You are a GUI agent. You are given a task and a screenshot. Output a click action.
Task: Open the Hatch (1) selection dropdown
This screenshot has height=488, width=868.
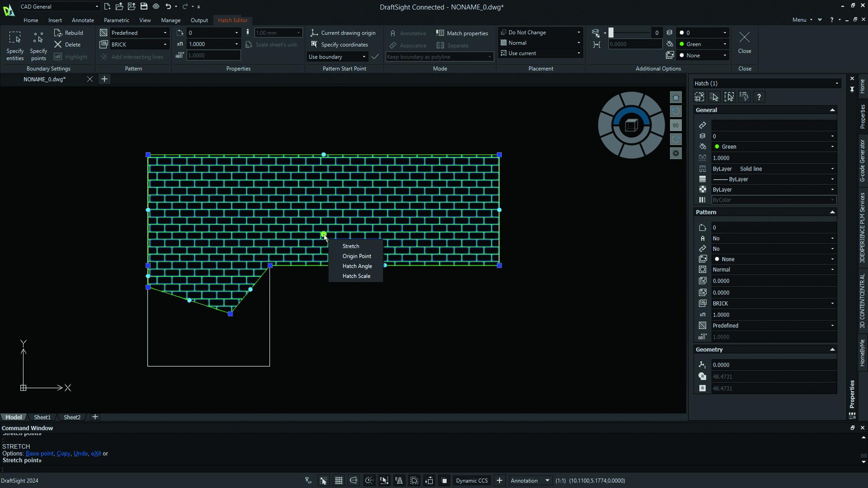pyautogui.click(x=766, y=83)
